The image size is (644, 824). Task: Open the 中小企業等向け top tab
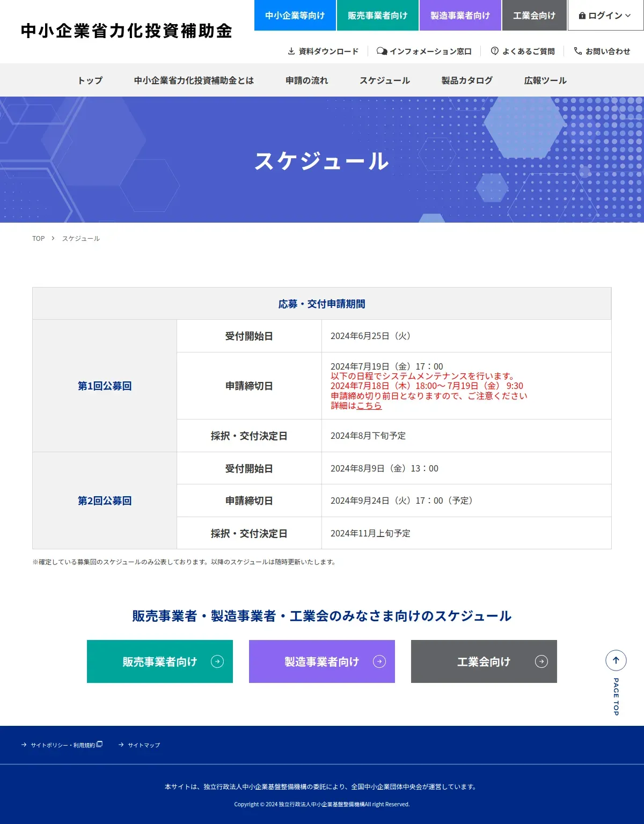(x=295, y=15)
